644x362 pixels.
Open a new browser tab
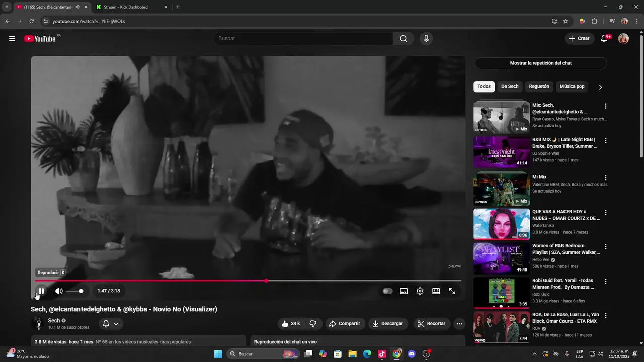[178, 7]
